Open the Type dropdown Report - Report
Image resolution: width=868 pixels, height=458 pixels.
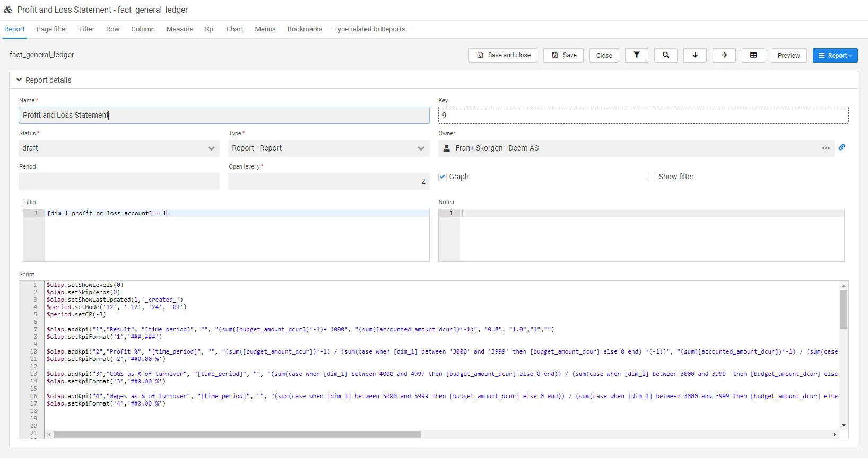[328, 148]
